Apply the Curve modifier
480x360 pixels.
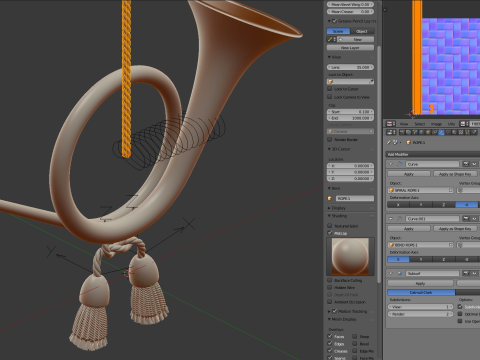409,174
